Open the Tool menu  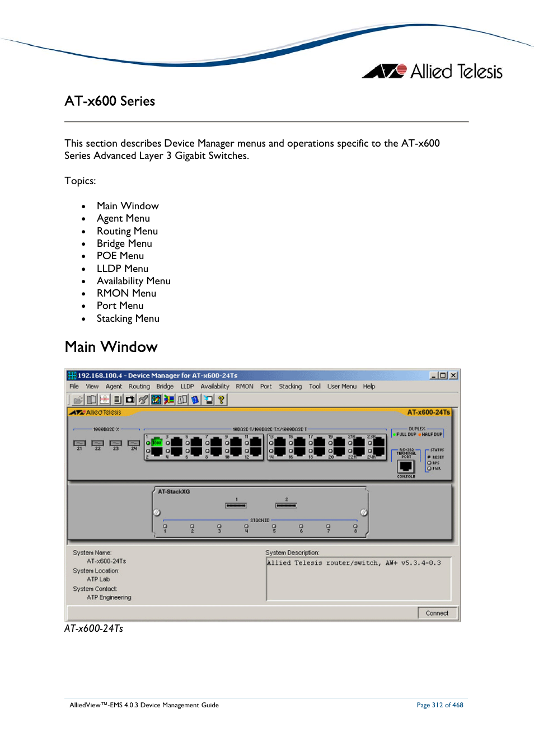315,387
